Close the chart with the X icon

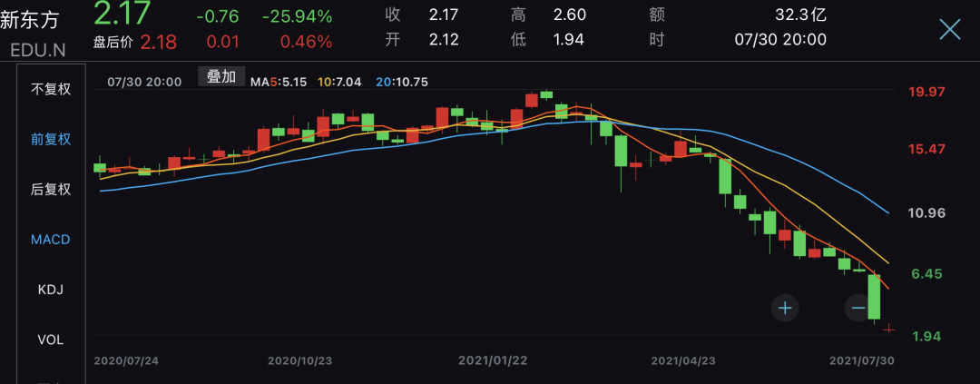click(x=949, y=29)
